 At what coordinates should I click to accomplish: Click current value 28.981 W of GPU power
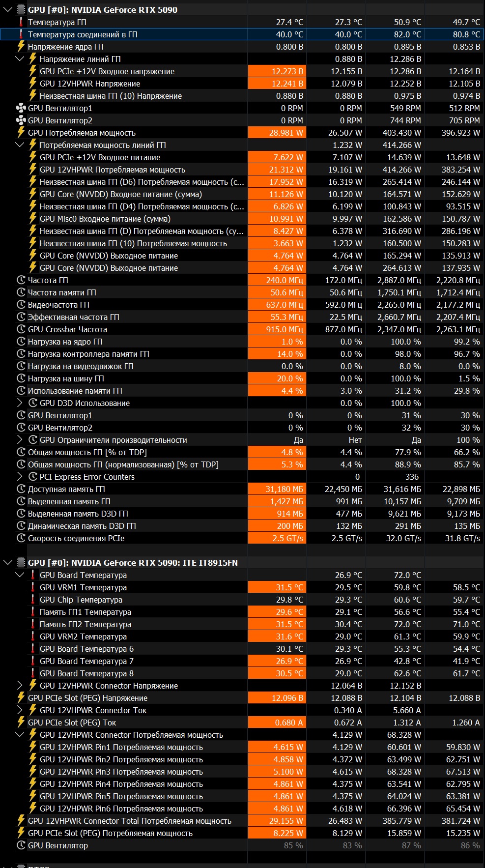[286, 133]
